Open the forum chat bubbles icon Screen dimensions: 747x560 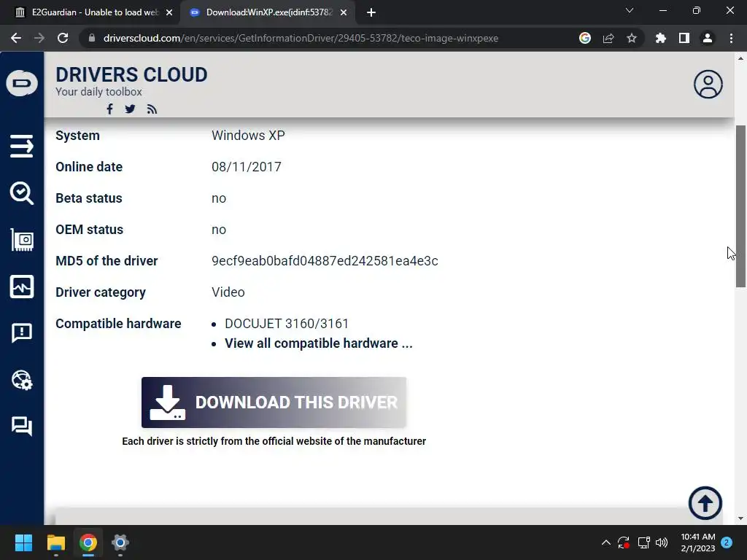(22, 426)
